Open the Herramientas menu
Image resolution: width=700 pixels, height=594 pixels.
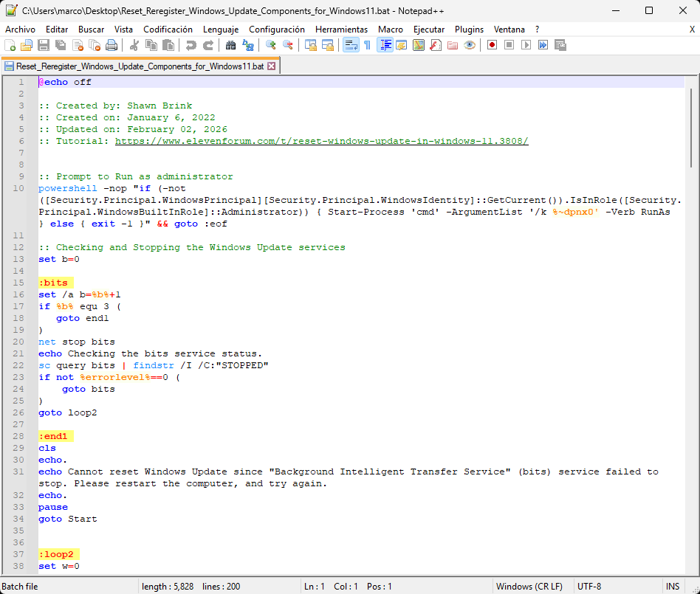(342, 30)
